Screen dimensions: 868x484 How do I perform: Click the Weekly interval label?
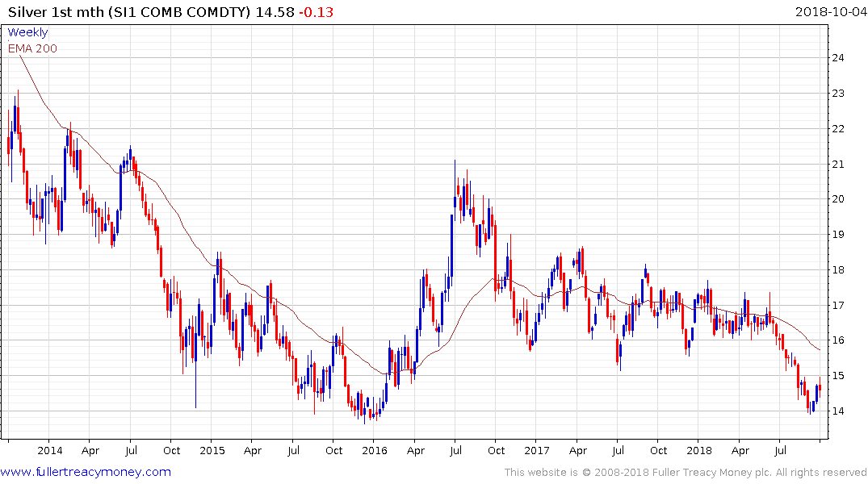(27, 32)
